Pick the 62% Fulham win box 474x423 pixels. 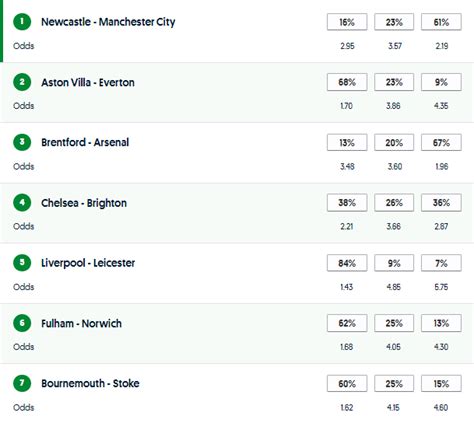point(347,323)
